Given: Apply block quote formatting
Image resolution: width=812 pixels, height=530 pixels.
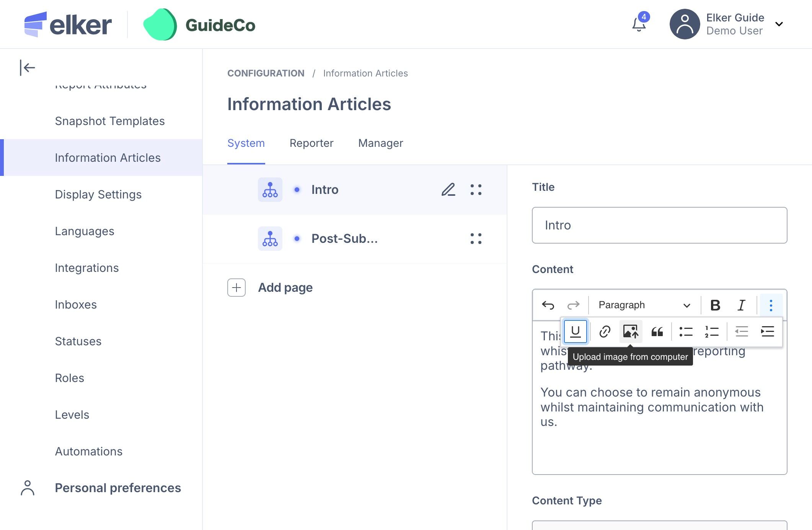Looking at the screenshot, I should click(x=657, y=332).
